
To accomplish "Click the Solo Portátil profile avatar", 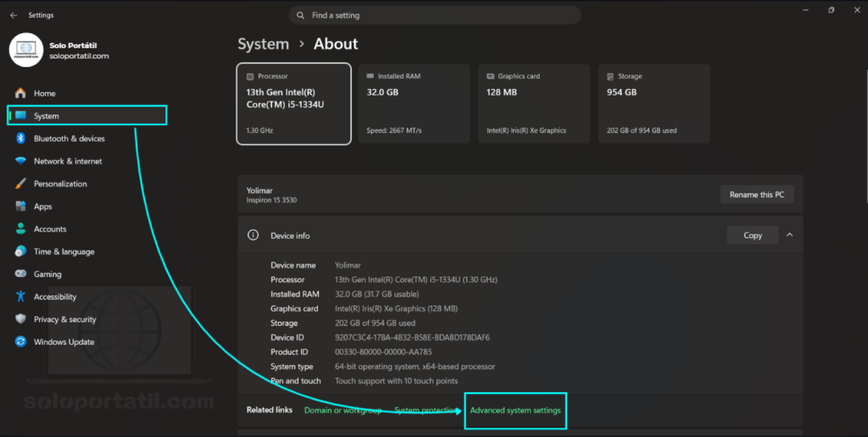I will click(x=26, y=50).
